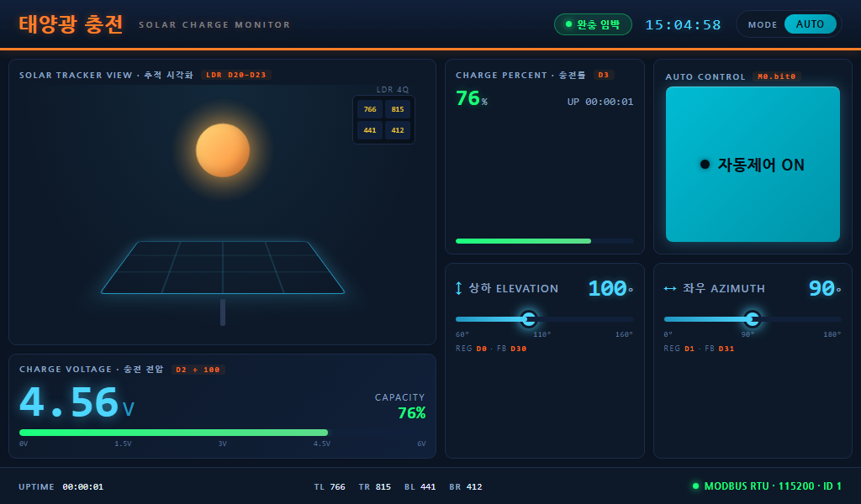Image resolution: width=861 pixels, height=504 pixels.
Task: Click the black dot on auto control button
Action: pyautogui.click(x=705, y=164)
